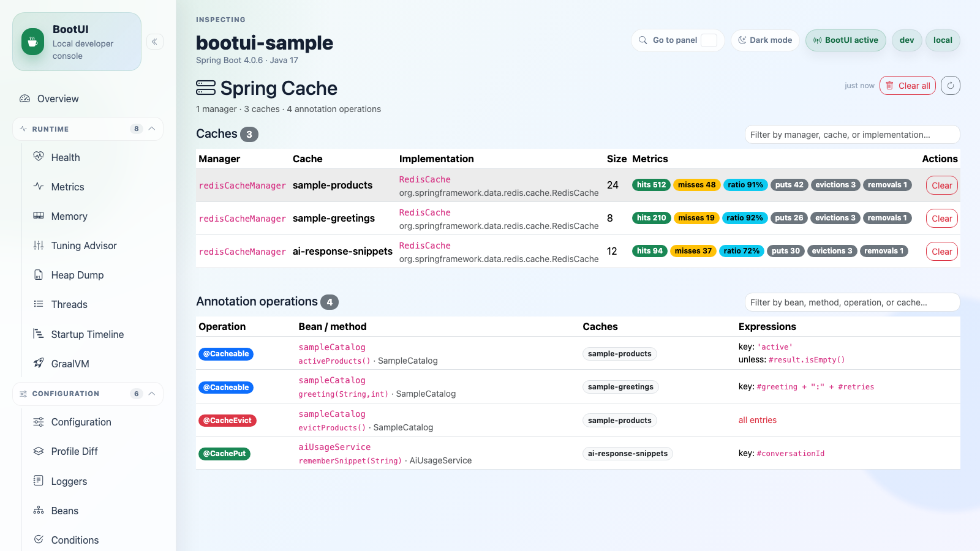Image resolution: width=980 pixels, height=551 pixels.
Task: Click the @CachePut operation badge
Action: coord(224,454)
